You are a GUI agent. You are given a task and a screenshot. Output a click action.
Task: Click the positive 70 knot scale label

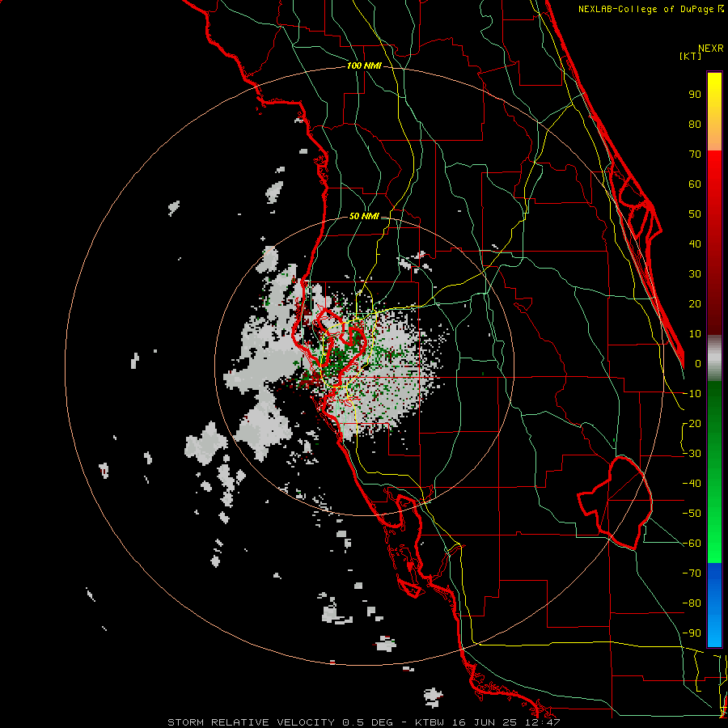click(x=695, y=154)
